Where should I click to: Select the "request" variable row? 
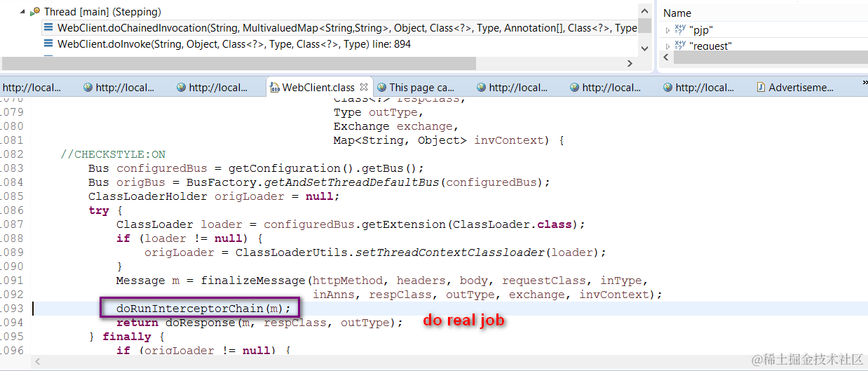(710, 46)
